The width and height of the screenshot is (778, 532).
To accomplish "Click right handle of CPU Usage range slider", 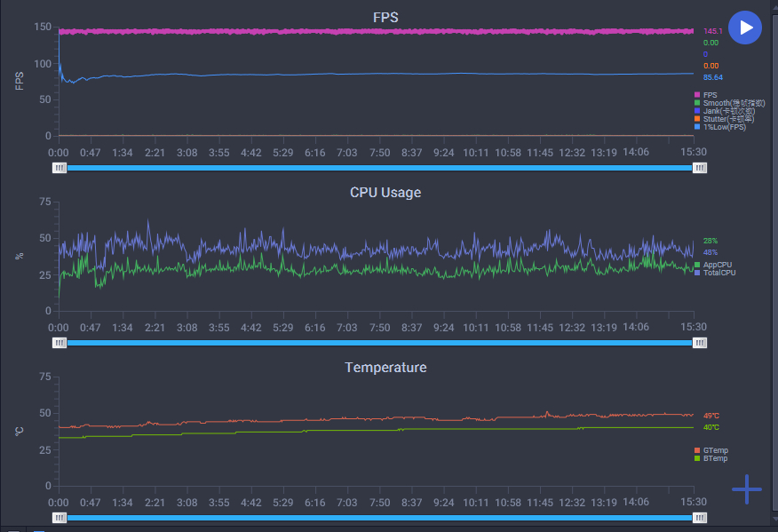I will coord(700,343).
